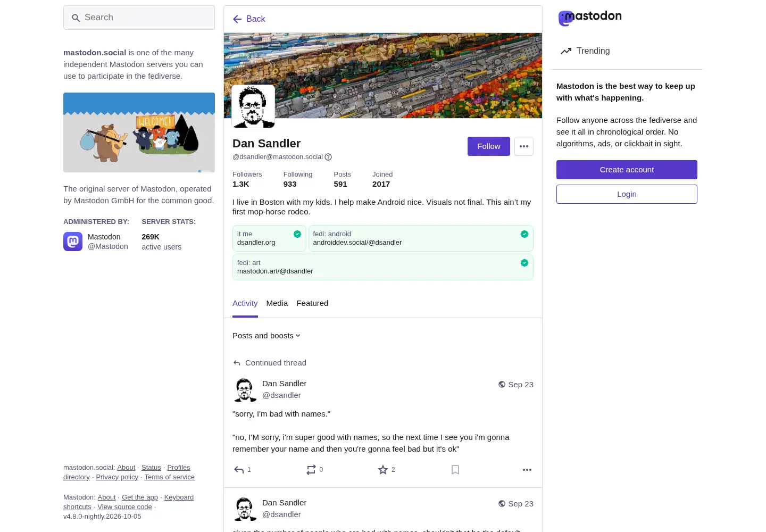Follow Dan Sandler
Screen dimensions: 766x532
coord(489,146)
